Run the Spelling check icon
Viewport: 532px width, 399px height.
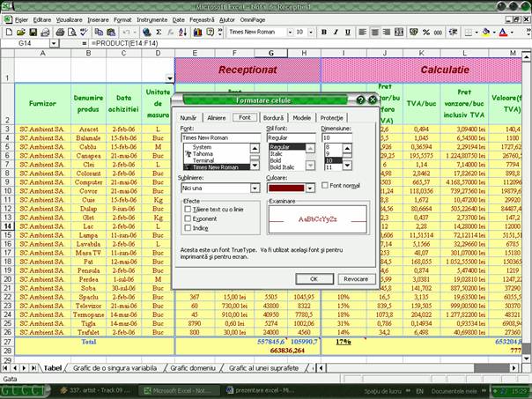[84, 33]
